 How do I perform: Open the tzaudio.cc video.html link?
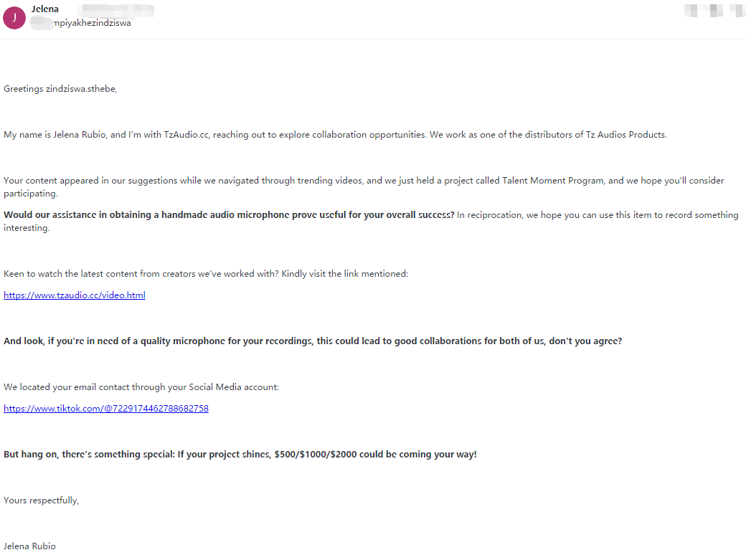point(75,295)
